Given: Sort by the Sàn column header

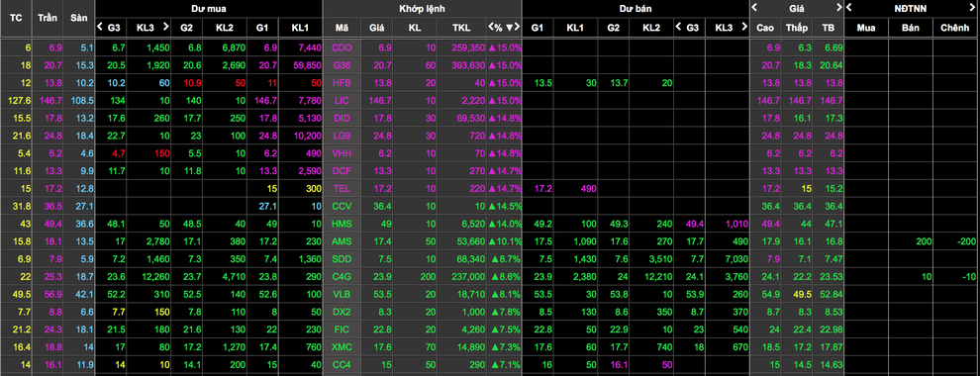Looking at the screenshot, I should pyautogui.click(x=79, y=18).
